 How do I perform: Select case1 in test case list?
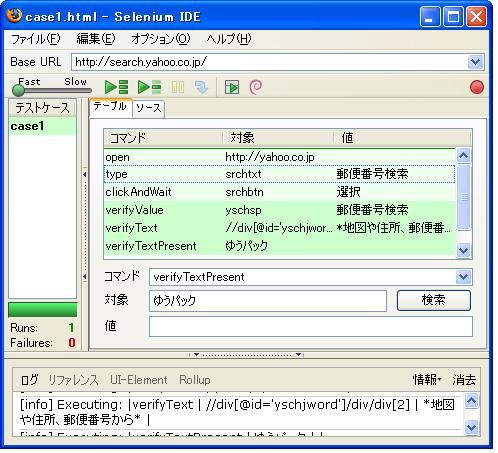click(43, 126)
